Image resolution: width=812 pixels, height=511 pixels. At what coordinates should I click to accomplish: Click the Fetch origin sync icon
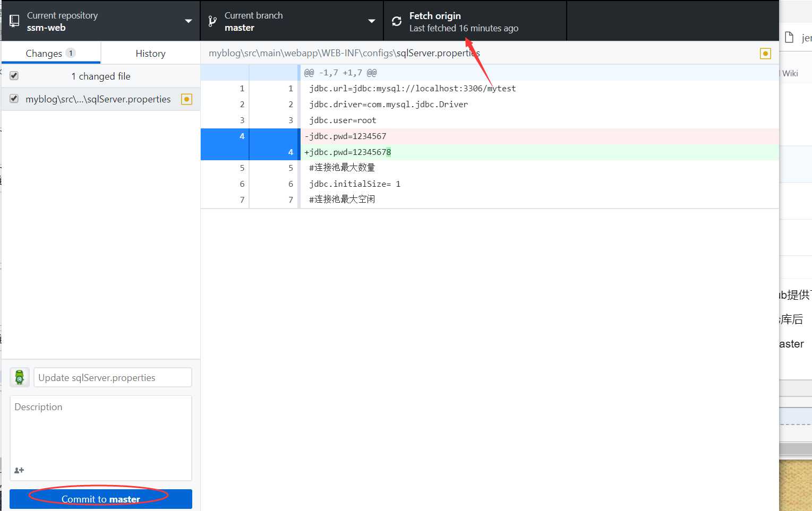point(396,21)
